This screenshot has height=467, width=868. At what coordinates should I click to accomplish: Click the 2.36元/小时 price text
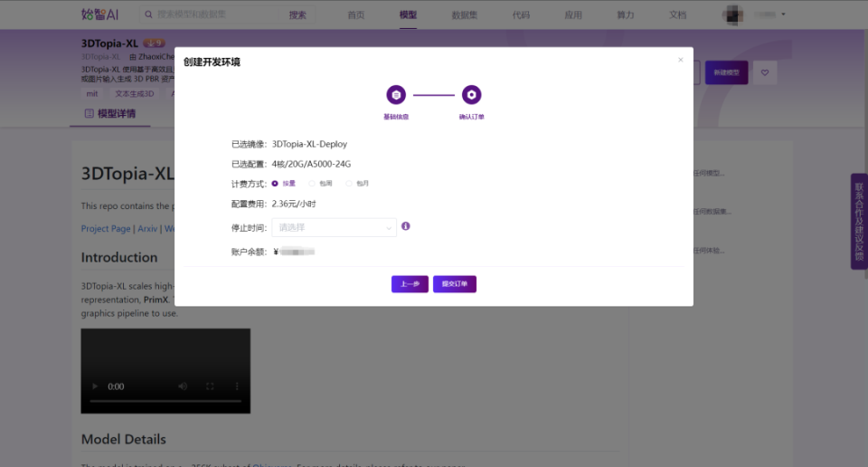click(x=294, y=204)
